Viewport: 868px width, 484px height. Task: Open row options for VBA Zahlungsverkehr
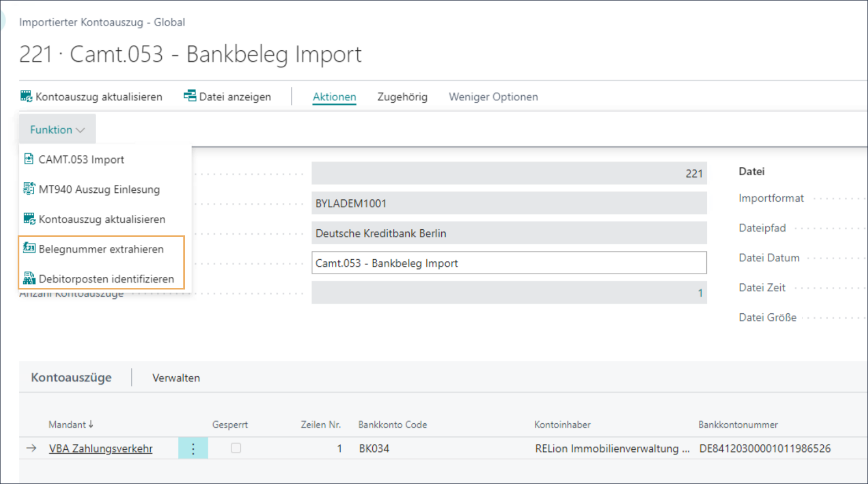(x=193, y=449)
